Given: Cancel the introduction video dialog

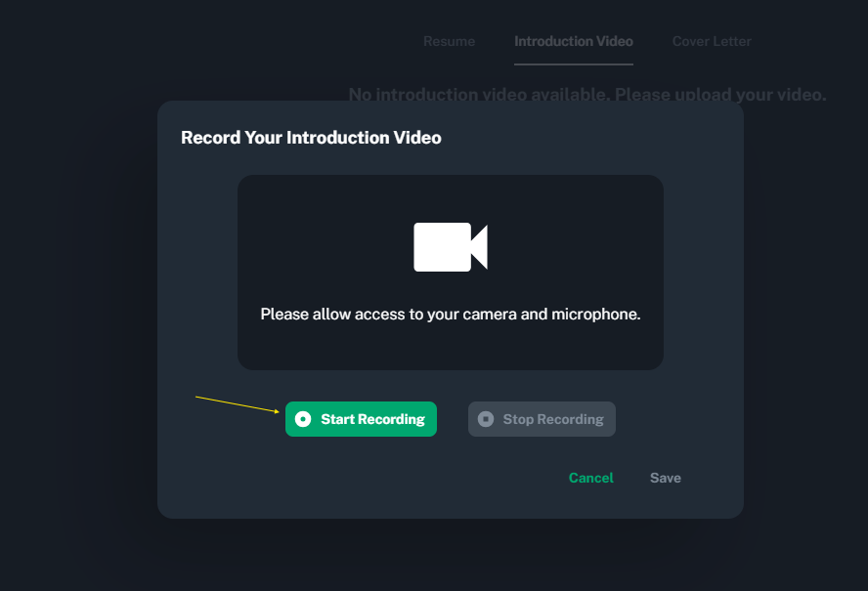Looking at the screenshot, I should point(590,478).
